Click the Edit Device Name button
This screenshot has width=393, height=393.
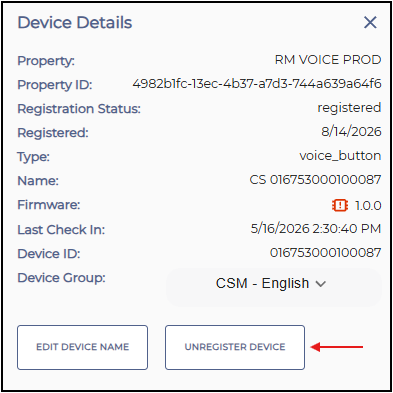[82, 347]
